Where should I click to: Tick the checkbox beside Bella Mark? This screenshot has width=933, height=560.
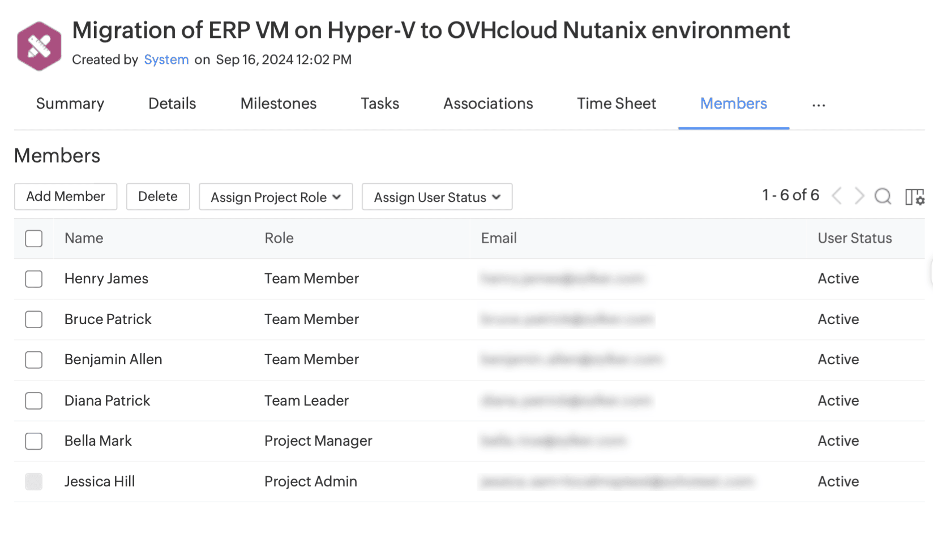(34, 441)
